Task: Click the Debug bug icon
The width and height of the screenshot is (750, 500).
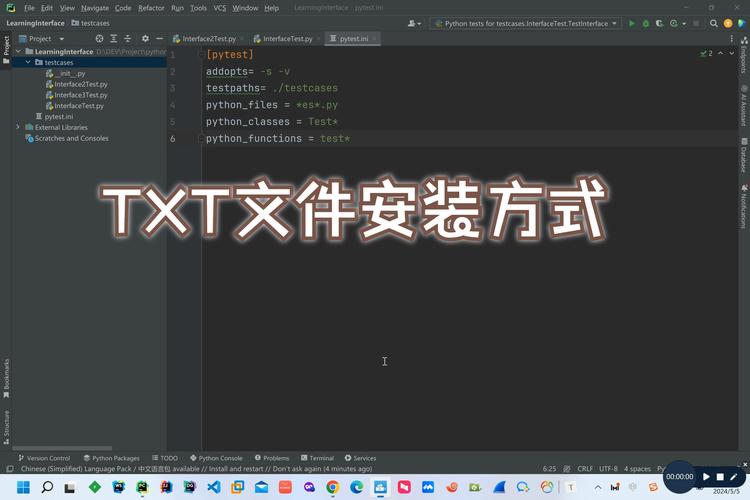Action: click(x=646, y=23)
